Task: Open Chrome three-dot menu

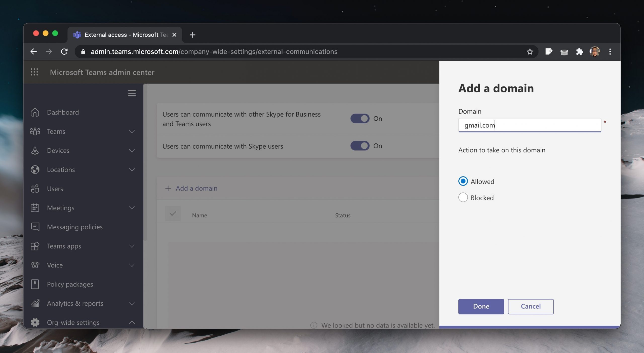Action: click(x=610, y=52)
